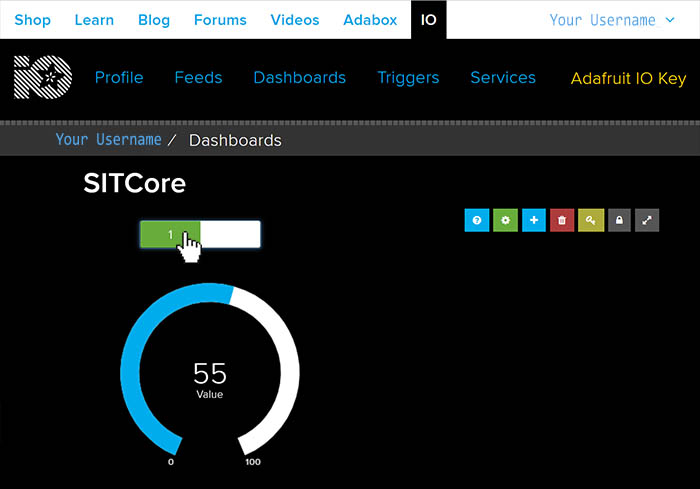Toggle the green switch showing 1
The width and height of the screenshot is (700, 489).
pos(200,234)
